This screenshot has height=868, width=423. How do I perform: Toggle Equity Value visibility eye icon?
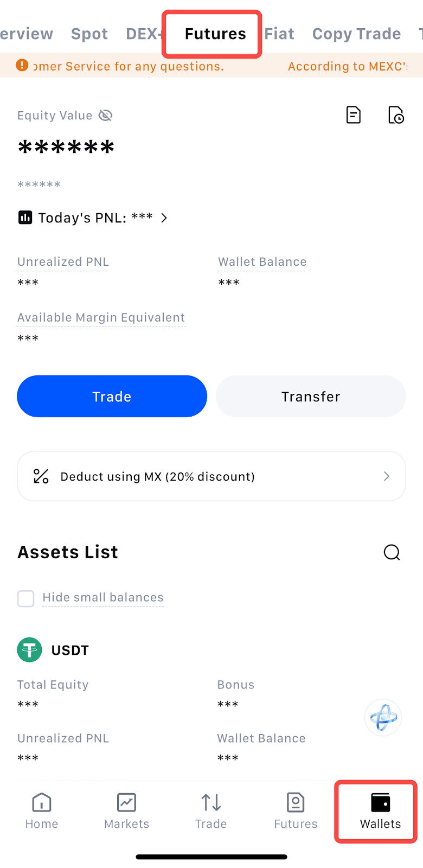pos(105,116)
